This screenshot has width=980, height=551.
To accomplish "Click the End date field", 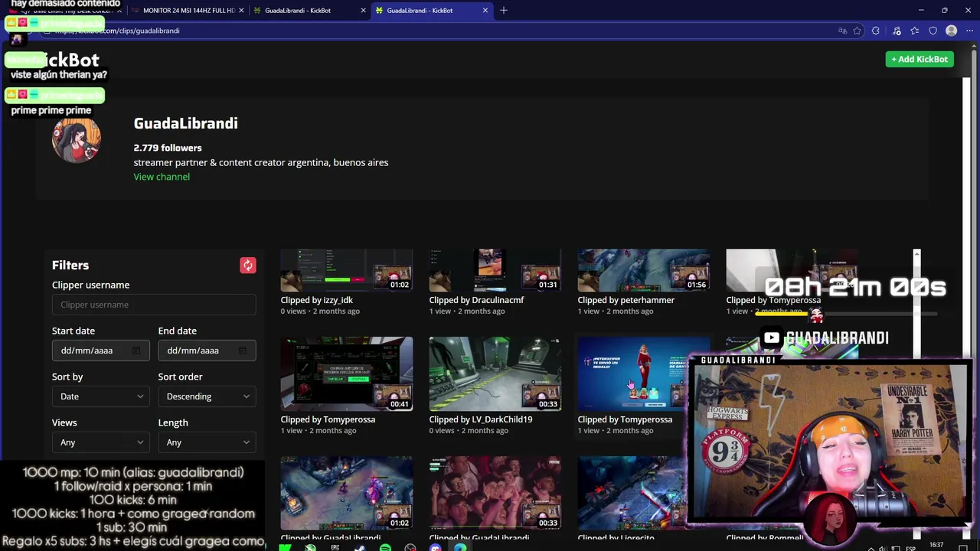I will [x=207, y=350].
